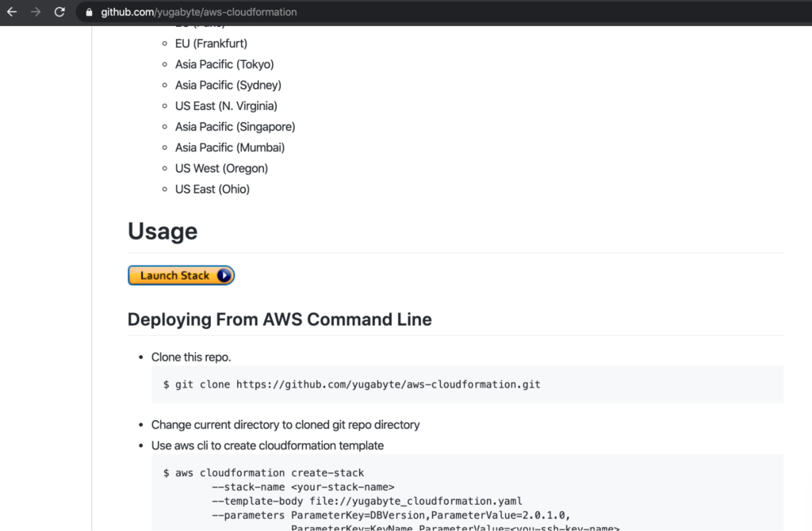Click the Asia Pacific (Mumbai) entry

(229, 147)
